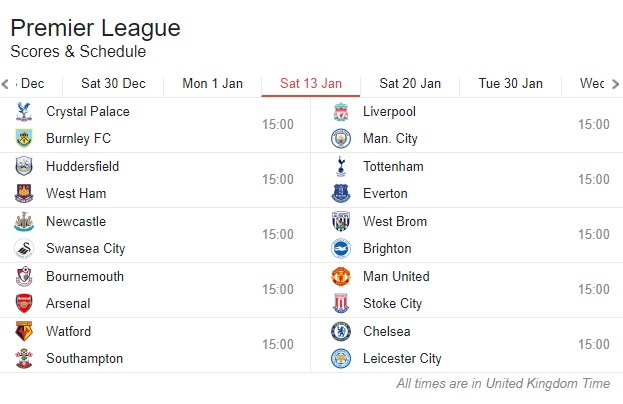This screenshot has width=623, height=404.
Task: Click the Tottenham cockerel logo
Action: pos(341,166)
